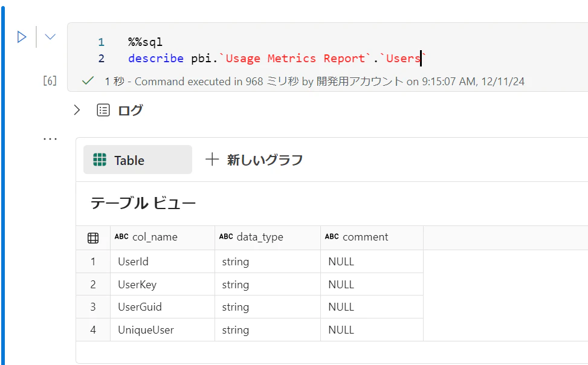Screen dimensions: 588x365
Task: Click the ログ list icon
Action: coord(103,110)
